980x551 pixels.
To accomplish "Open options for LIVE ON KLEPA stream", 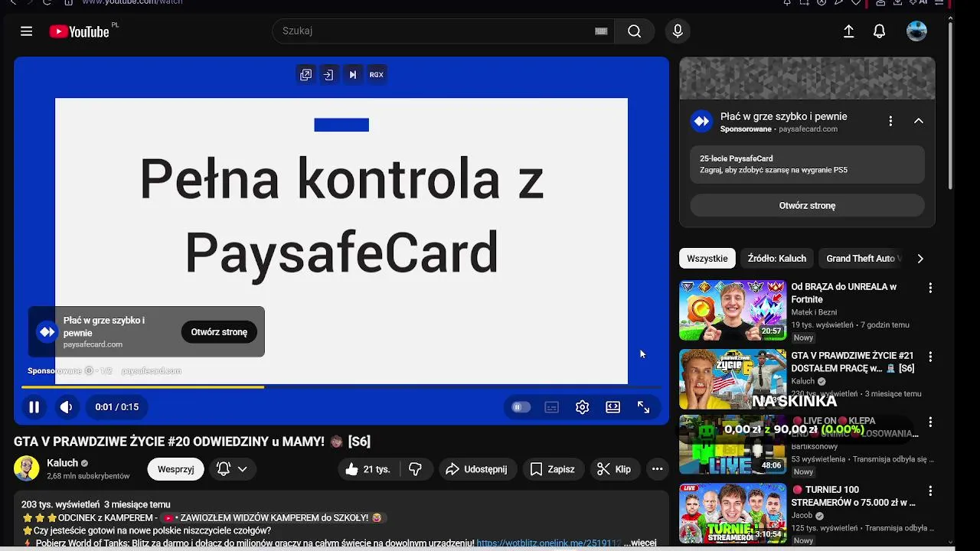I will (x=930, y=422).
